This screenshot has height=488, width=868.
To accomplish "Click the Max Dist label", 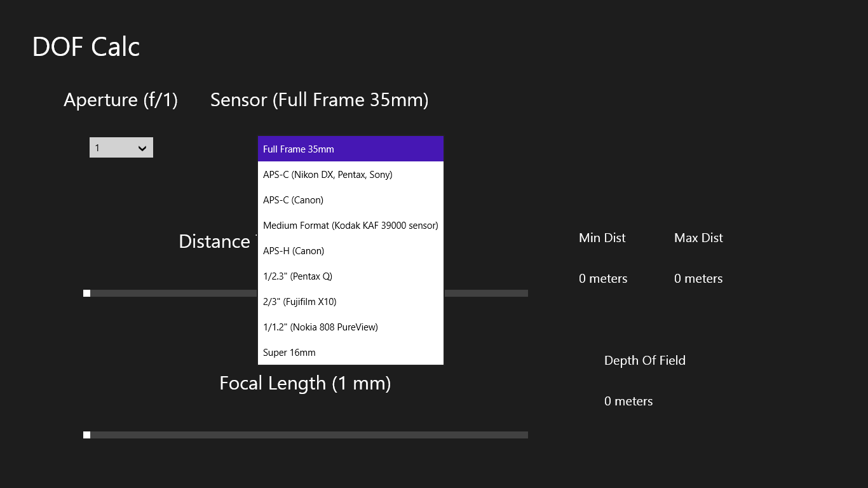I will pyautogui.click(x=698, y=238).
